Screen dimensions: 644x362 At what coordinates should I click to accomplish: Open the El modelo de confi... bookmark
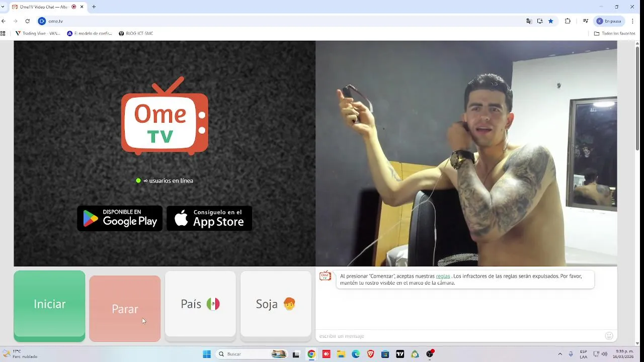90,34
